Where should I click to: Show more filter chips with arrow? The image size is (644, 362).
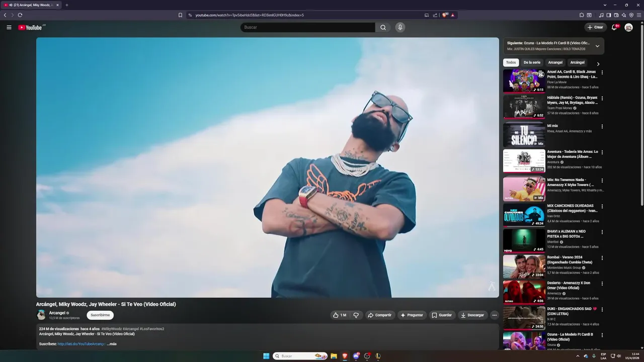(598, 64)
